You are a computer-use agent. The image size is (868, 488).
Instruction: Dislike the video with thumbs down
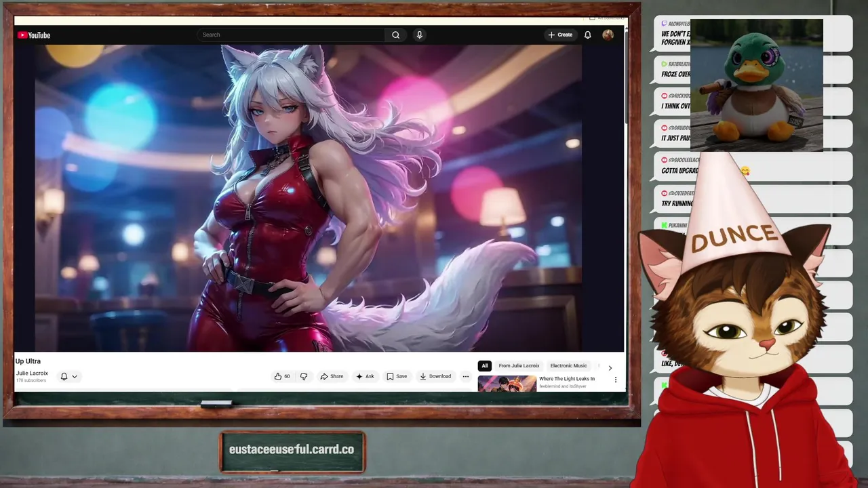(x=304, y=376)
